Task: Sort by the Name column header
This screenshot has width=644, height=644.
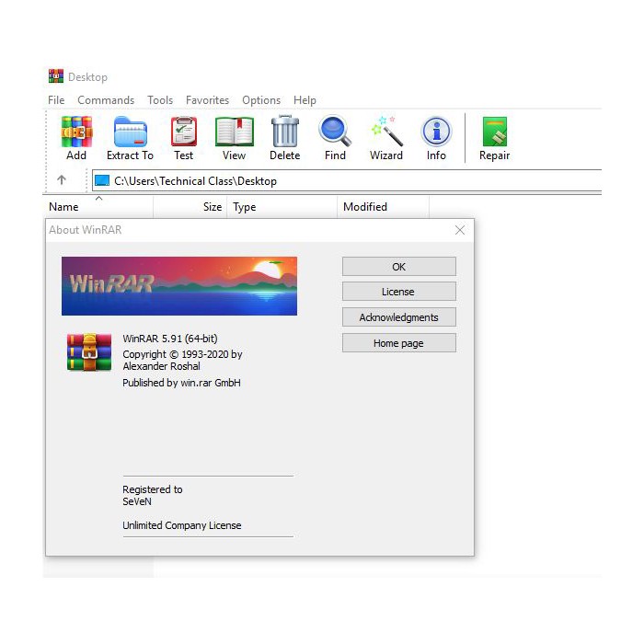Action: click(98, 207)
